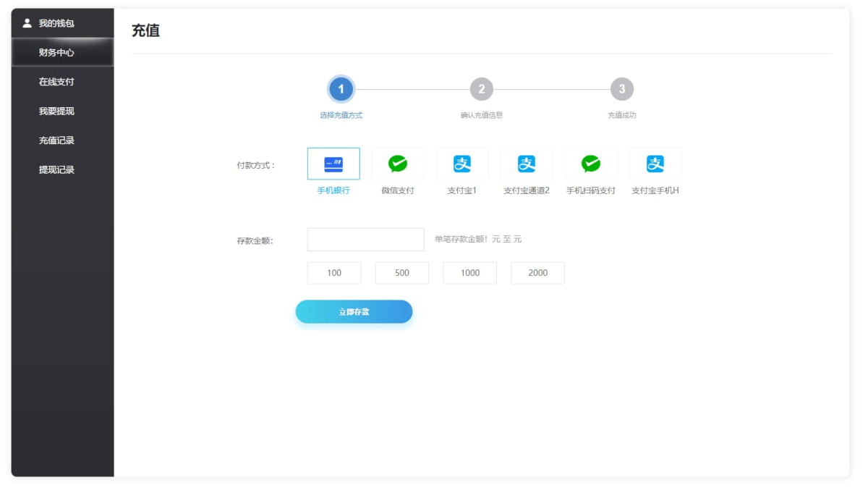868x488 pixels.
Task: Choose the 500 quick amount button
Action: [x=402, y=273]
